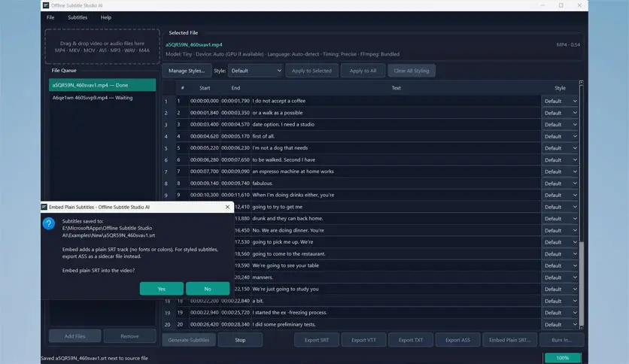Screen dimensions: 629x364
Task: Open the Help menu
Action: (106, 17)
